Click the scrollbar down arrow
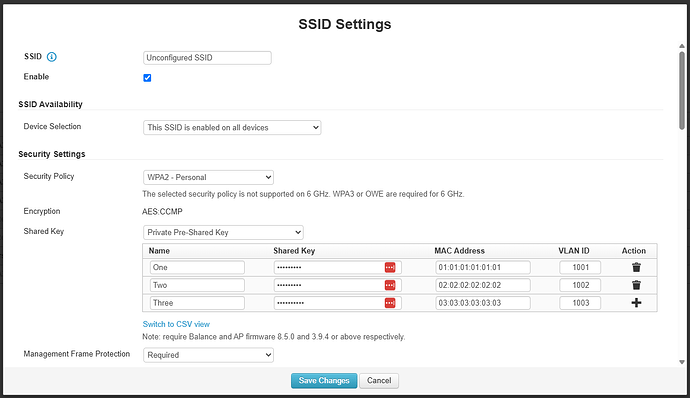Viewport: 690px width, 398px height. point(682,362)
